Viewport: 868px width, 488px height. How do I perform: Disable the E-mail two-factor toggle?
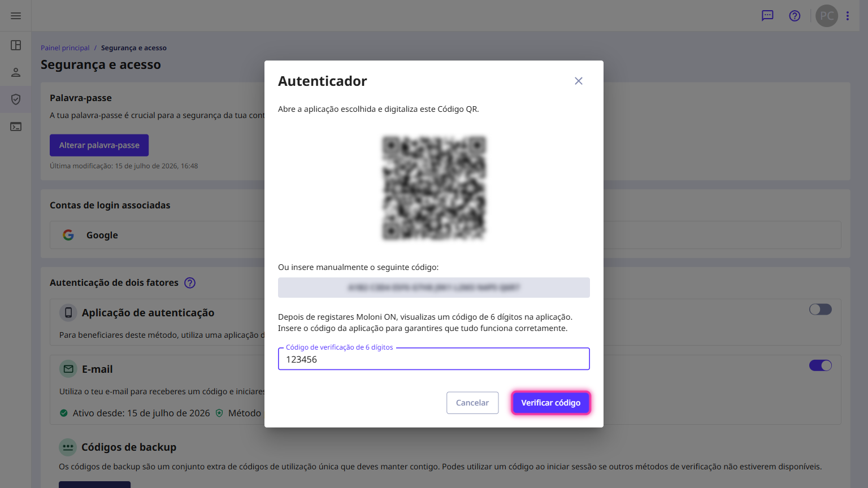821,365
